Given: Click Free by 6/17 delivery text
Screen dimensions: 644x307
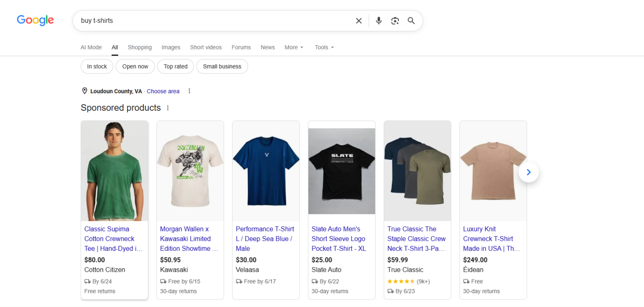Looking at the screenshot, I should 260,282.
